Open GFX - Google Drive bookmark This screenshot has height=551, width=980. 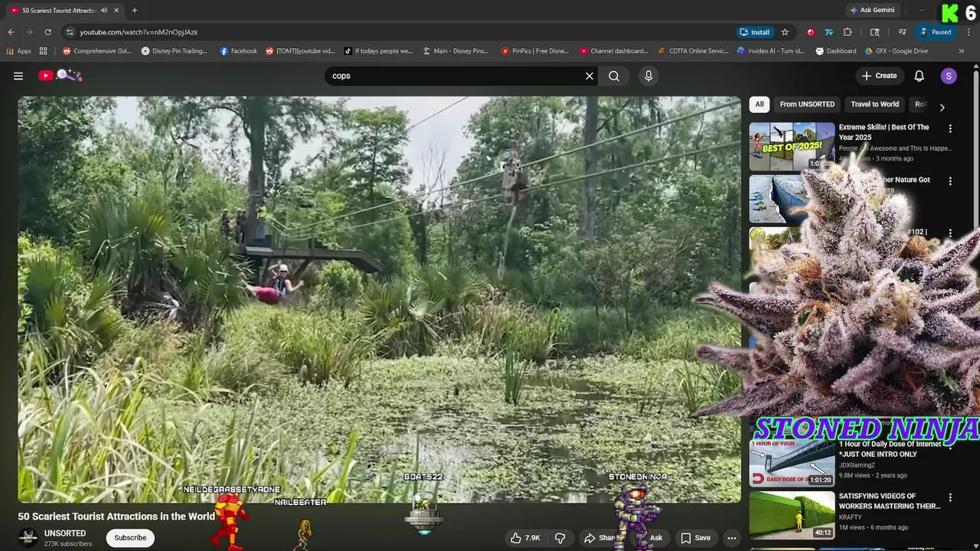897,51
